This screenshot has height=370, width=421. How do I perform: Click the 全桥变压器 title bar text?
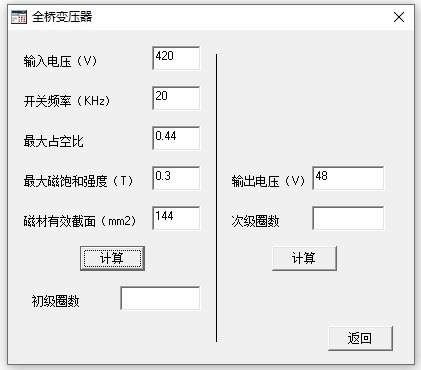coord(62,17)
